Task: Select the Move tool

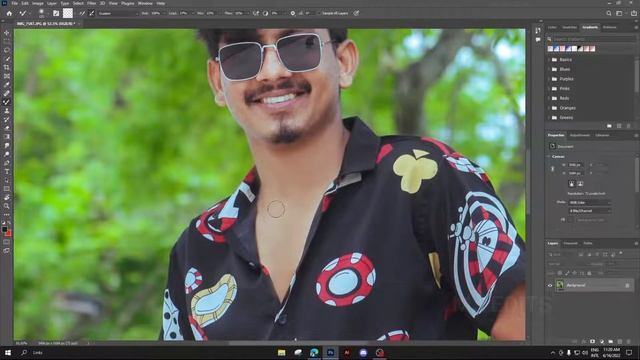Action: tap(7, 33)
